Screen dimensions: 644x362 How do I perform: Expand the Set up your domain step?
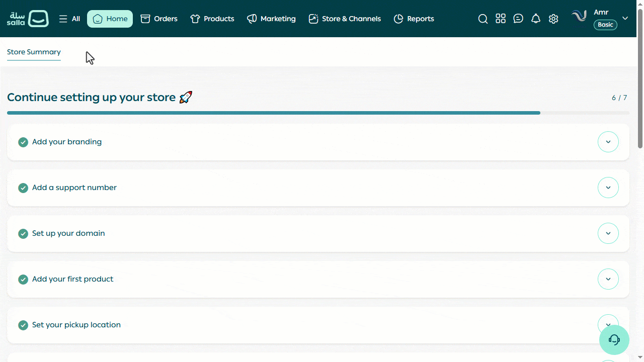coord(608,233)
